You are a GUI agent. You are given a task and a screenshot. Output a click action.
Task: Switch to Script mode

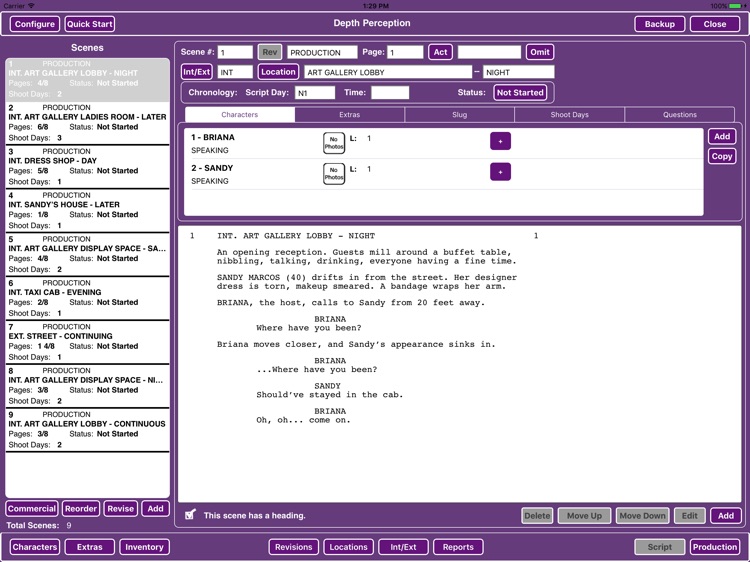pyautogui.click(x=660, y=547)
